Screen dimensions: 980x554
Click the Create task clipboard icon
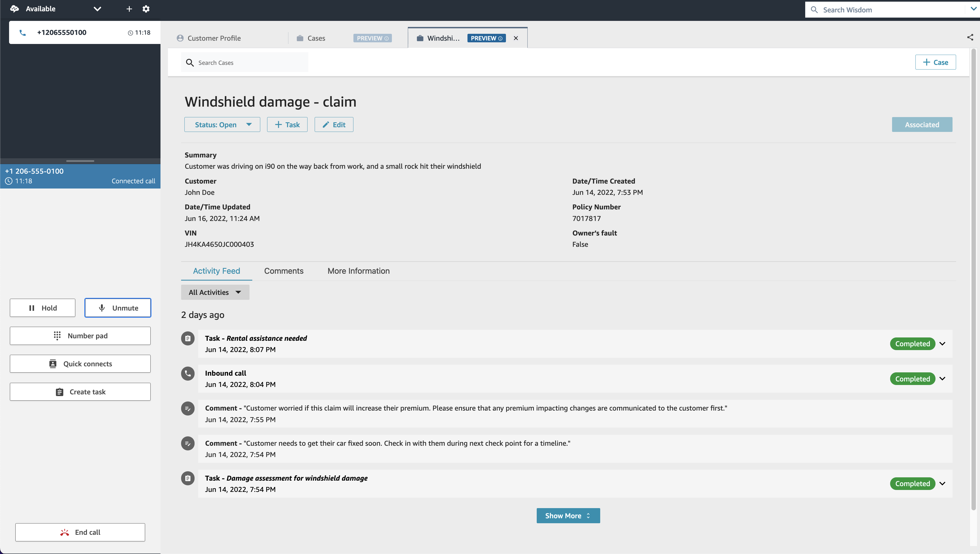coord(59,392)
